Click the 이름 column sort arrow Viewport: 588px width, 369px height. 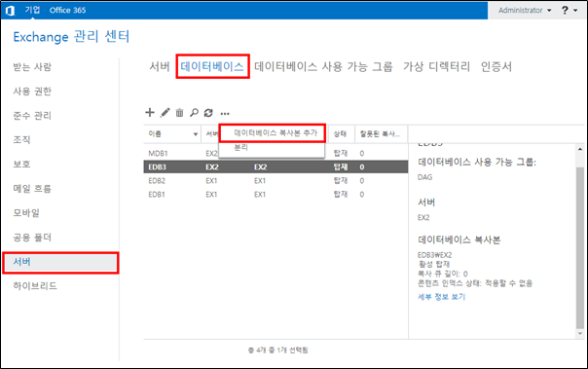point(196,134)
